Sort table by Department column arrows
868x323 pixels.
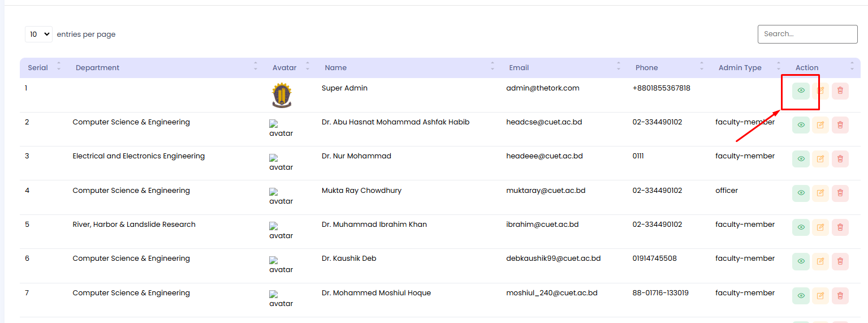point(255,67)
